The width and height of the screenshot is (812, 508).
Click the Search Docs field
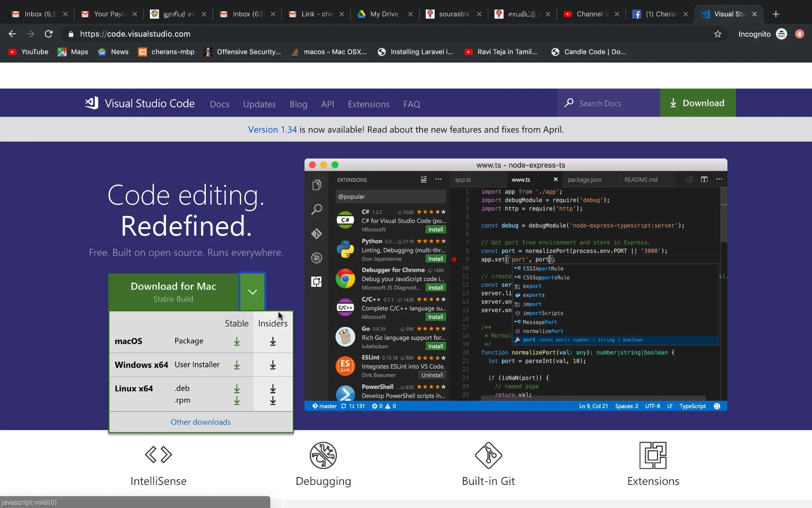(x=609, y=103)
